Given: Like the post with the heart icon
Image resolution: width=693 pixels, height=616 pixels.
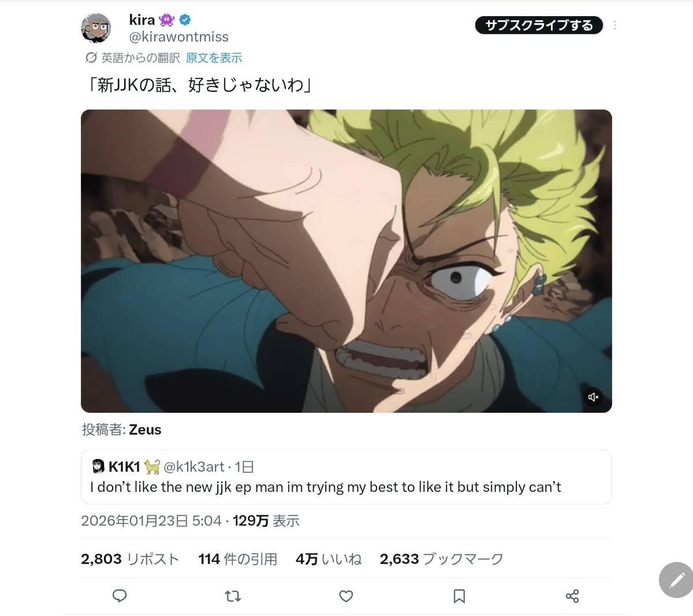Looking at the screenshot, I should click(x=346, y=596).
